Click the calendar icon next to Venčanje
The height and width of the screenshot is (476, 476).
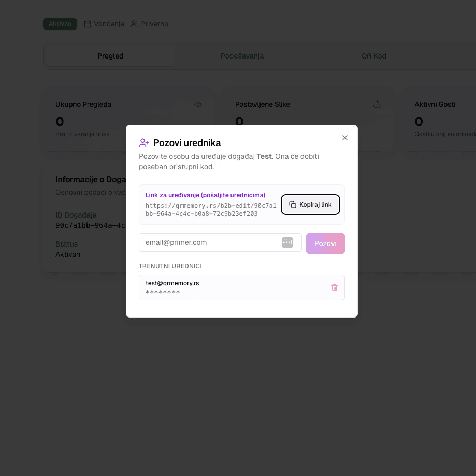point(88,24)
